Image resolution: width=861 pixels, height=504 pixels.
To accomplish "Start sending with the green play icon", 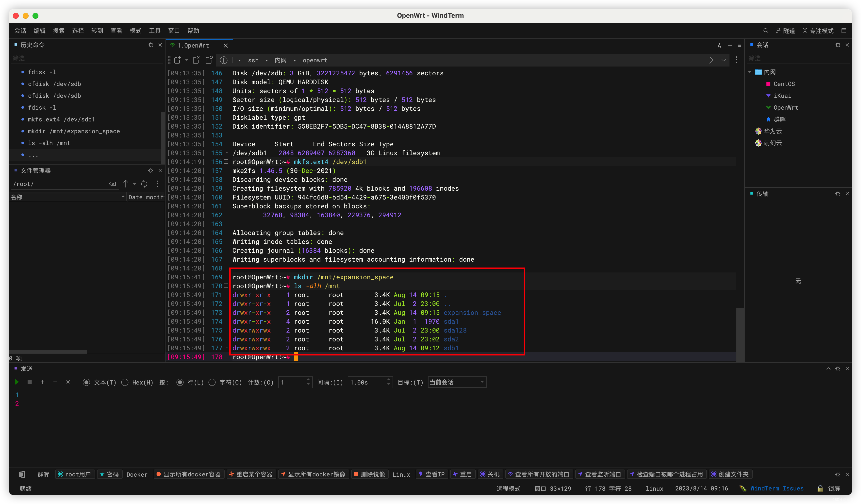I will pyautogui.click(x=17, y=382).
